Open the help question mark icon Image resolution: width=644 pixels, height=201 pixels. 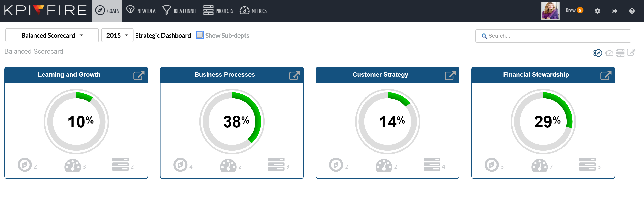point(632,11)
